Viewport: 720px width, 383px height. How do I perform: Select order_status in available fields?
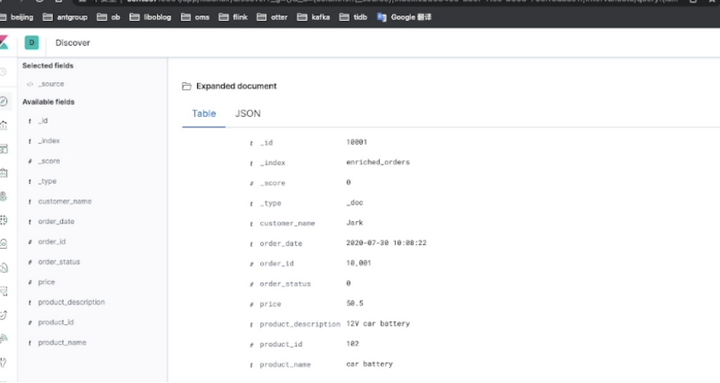pos(59,262)
